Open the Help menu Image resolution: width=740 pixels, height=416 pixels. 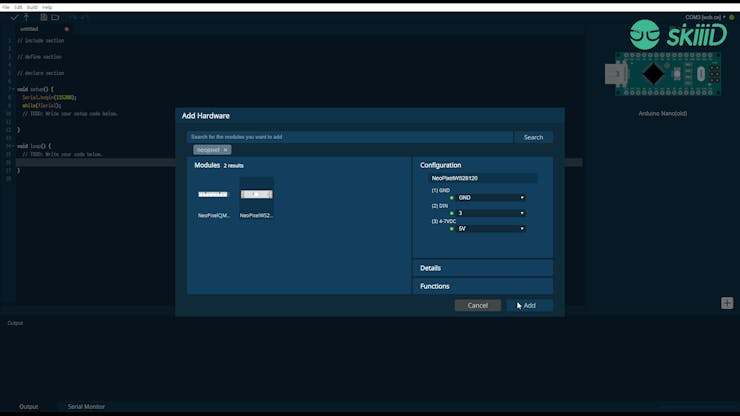47,8
